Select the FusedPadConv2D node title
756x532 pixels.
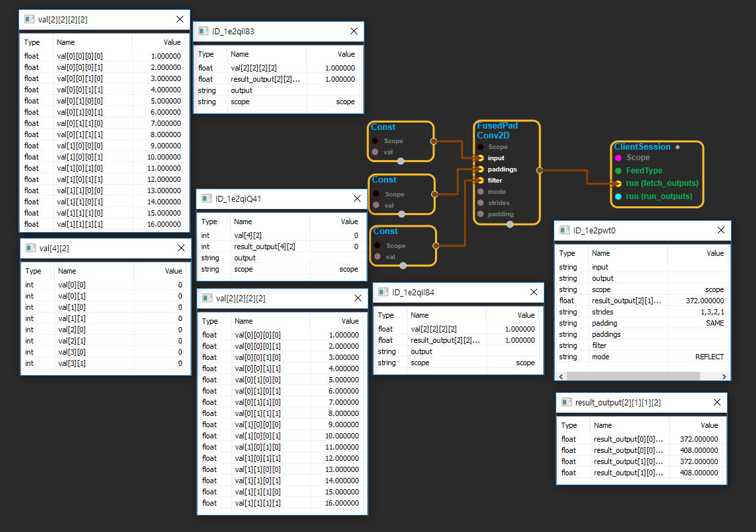pos(497,131)
